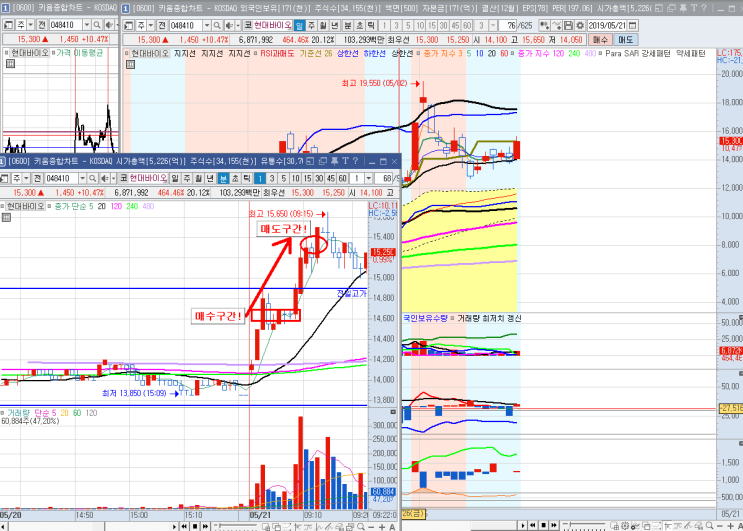Switch front chart to 틱 (tick) period
743x531 pixels.
tap(246, 178)
